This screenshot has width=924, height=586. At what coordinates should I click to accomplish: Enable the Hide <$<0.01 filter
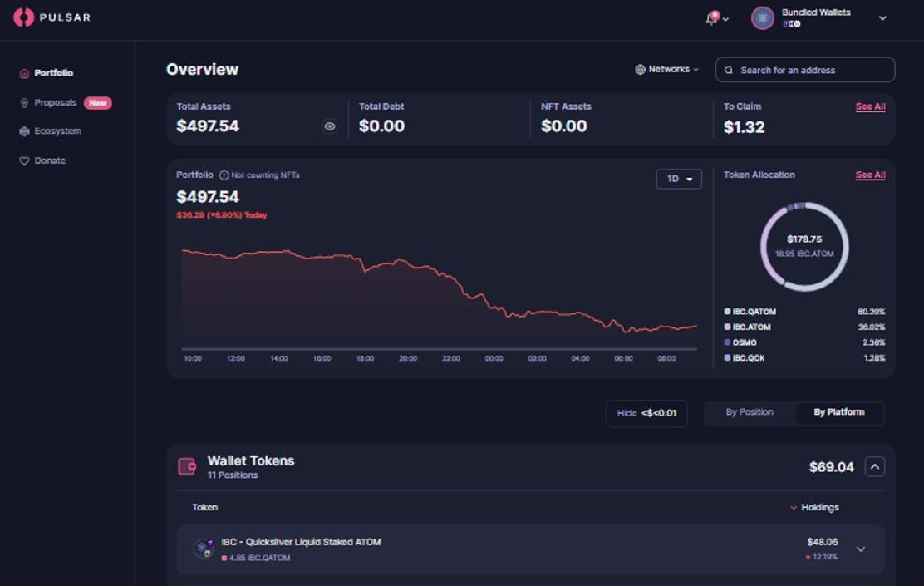click(646, 412)
